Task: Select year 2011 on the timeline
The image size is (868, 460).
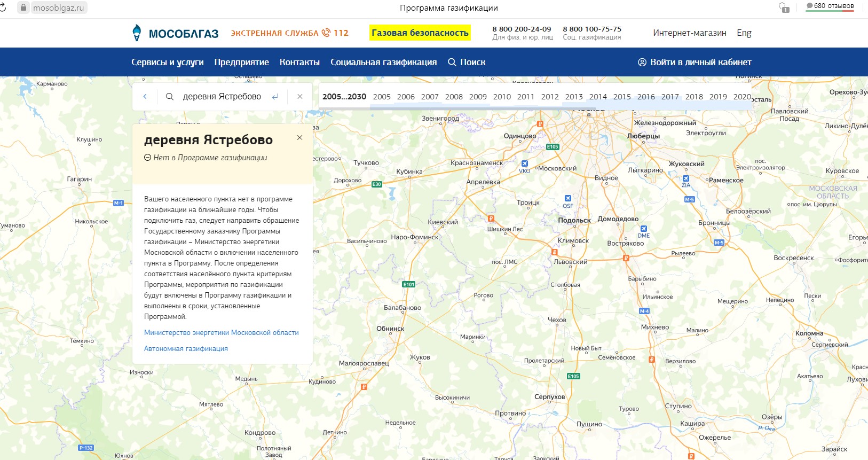Action: point(526,97)
